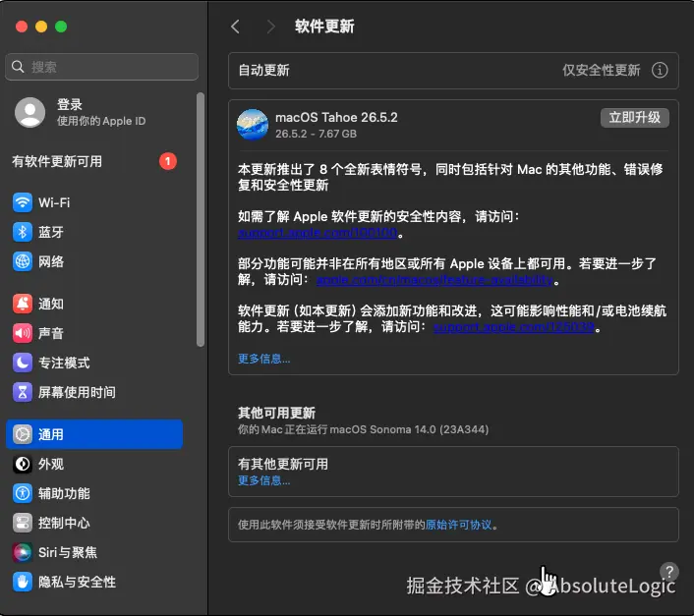
Task: Click the user avatar icon
Action: click(30, 112)
